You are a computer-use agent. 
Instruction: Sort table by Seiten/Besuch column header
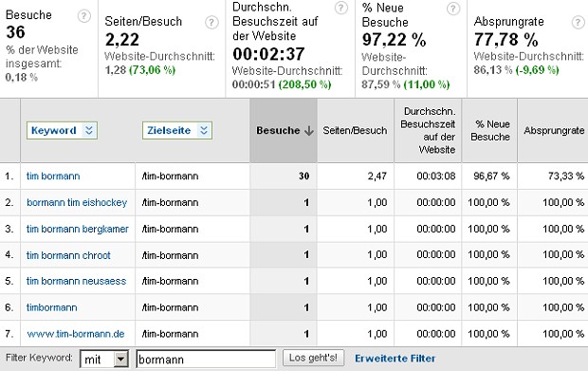(x=355, y=131)
